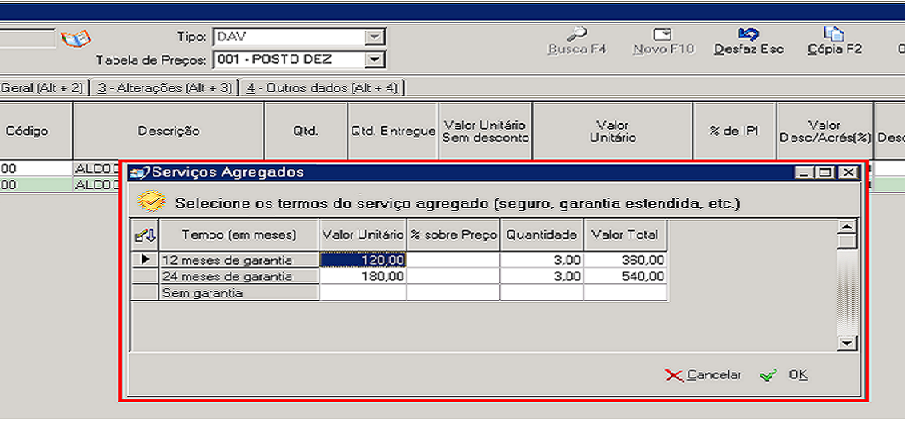906x421 pixels.
Task: Close the Serviços Agregados dialog
Action: pos(848,172)
